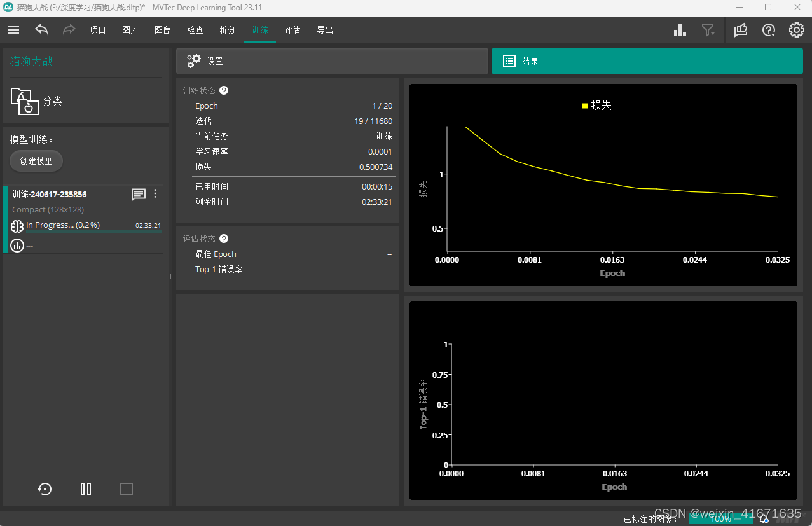This screenshot has width=812, height=526.
Task: Click the project name 猫狗大战
Action: 31,62
